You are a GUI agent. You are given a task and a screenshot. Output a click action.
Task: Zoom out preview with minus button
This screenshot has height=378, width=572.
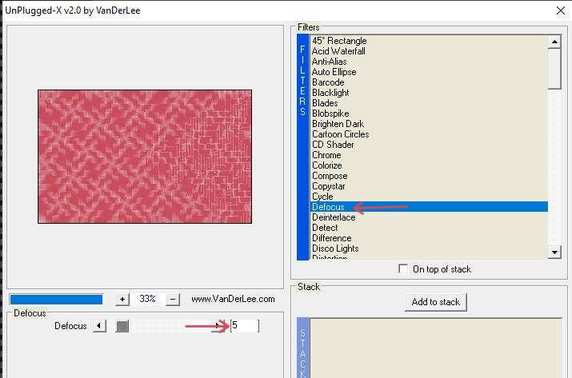tap(173, 300)
